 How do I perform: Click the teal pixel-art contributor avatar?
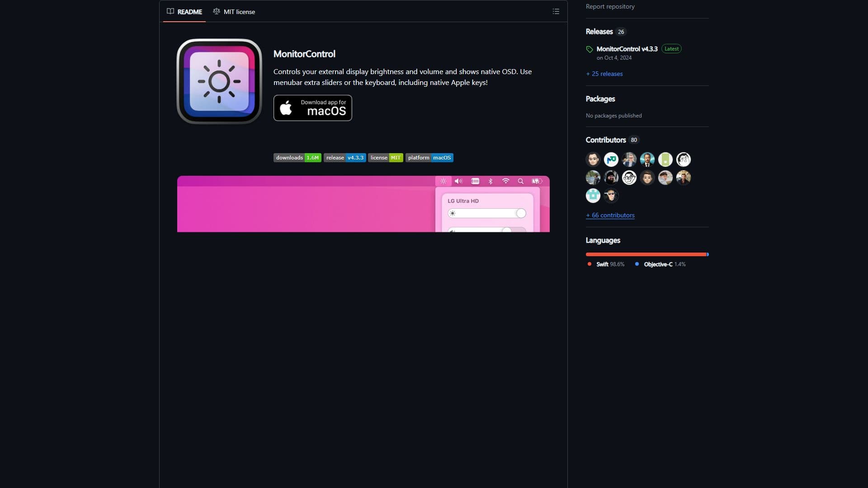[x=593, y=196]
